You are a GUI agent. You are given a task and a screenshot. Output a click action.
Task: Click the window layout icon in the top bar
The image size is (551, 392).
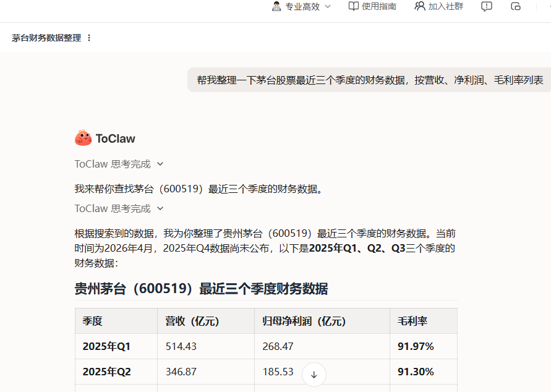point(516,6)
